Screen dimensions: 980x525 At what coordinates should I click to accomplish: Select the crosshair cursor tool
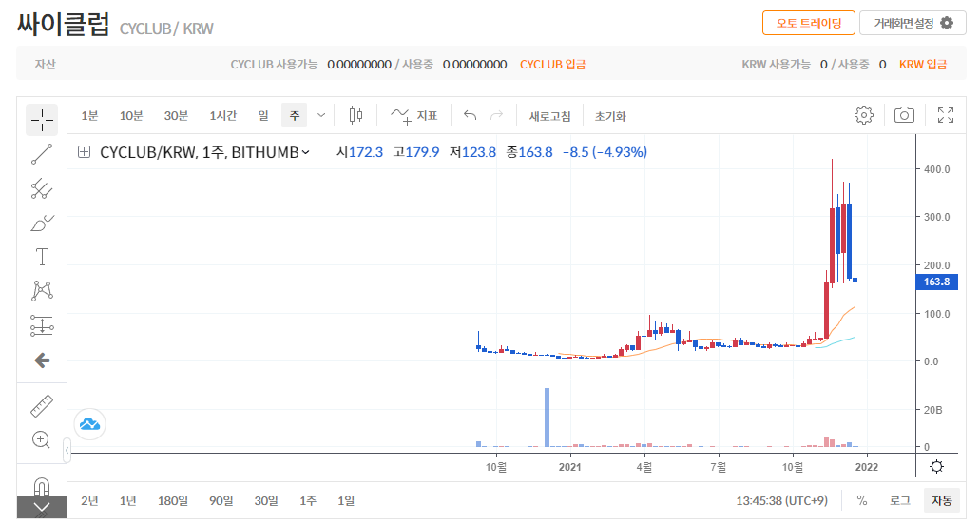[42, 120]
